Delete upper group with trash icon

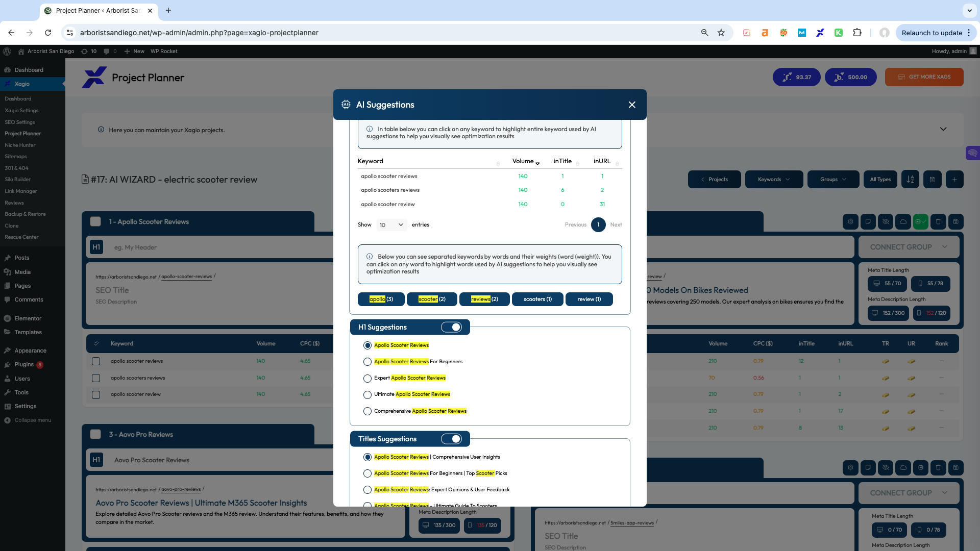(938, 222)
